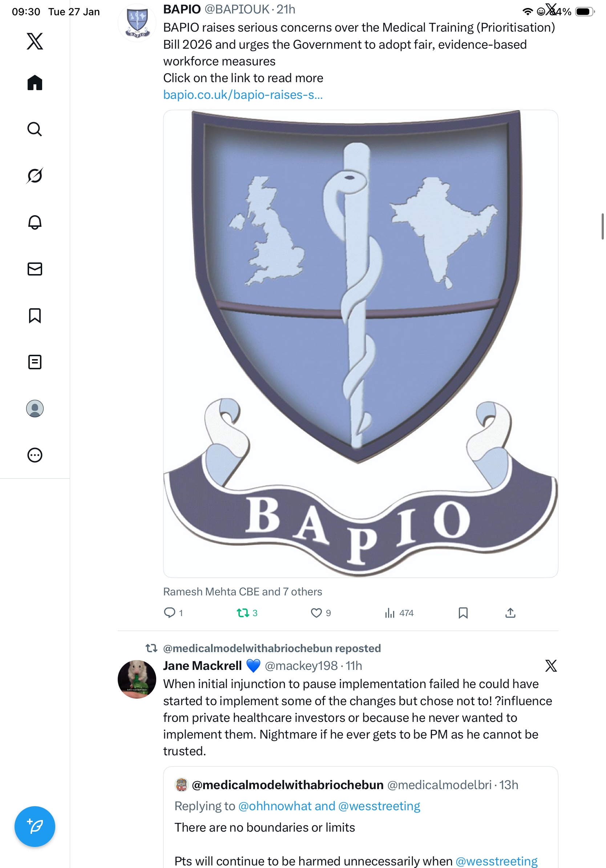The height and width of the screenshot is (868, 606).
Task: Compose a new post
Action: (35, 826)
